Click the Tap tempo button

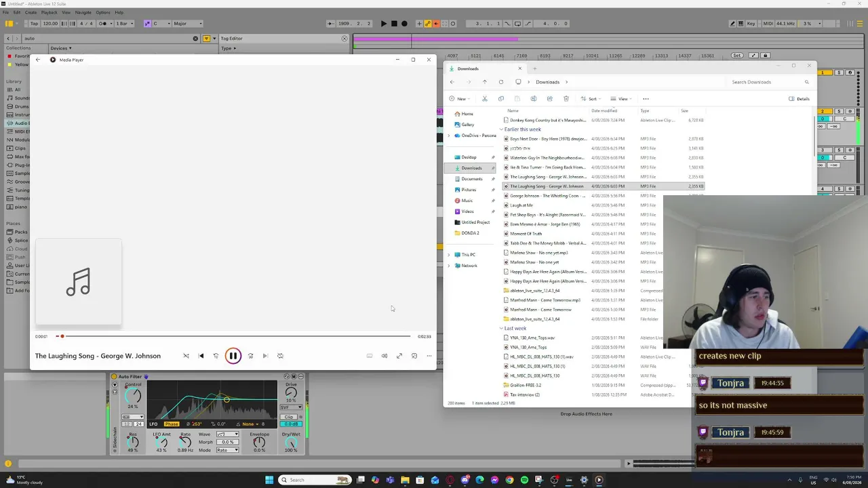(34, 24)
